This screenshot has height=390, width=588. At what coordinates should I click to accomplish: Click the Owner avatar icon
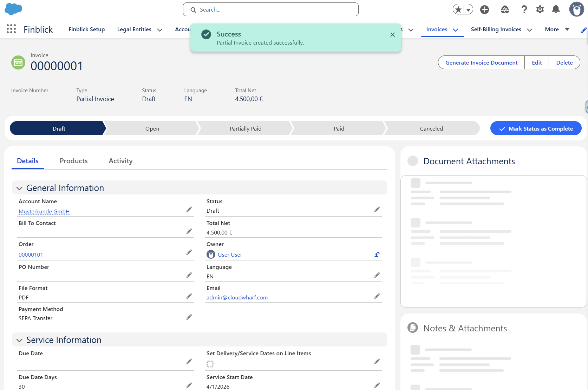pos(211,255)
